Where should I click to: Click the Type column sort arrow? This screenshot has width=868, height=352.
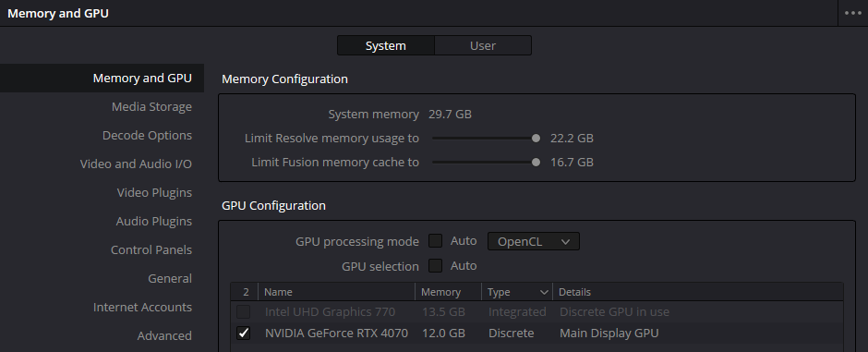click(544, 292)
